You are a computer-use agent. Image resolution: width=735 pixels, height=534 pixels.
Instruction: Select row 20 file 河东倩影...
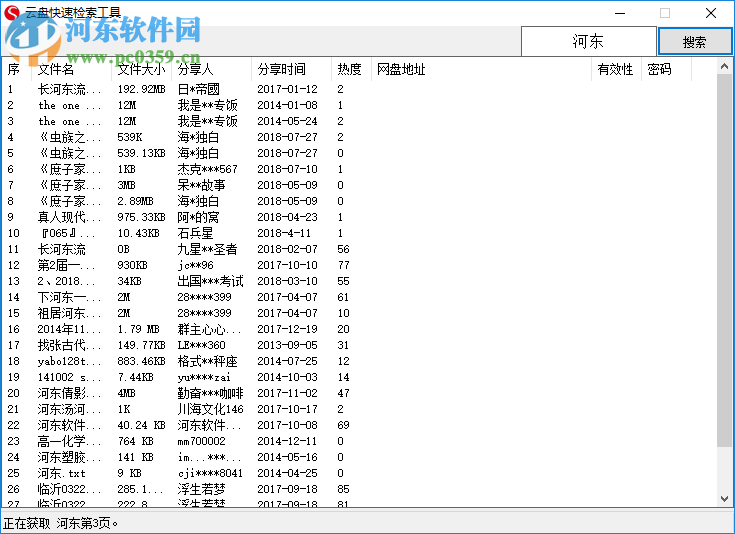tap(359, 393)
